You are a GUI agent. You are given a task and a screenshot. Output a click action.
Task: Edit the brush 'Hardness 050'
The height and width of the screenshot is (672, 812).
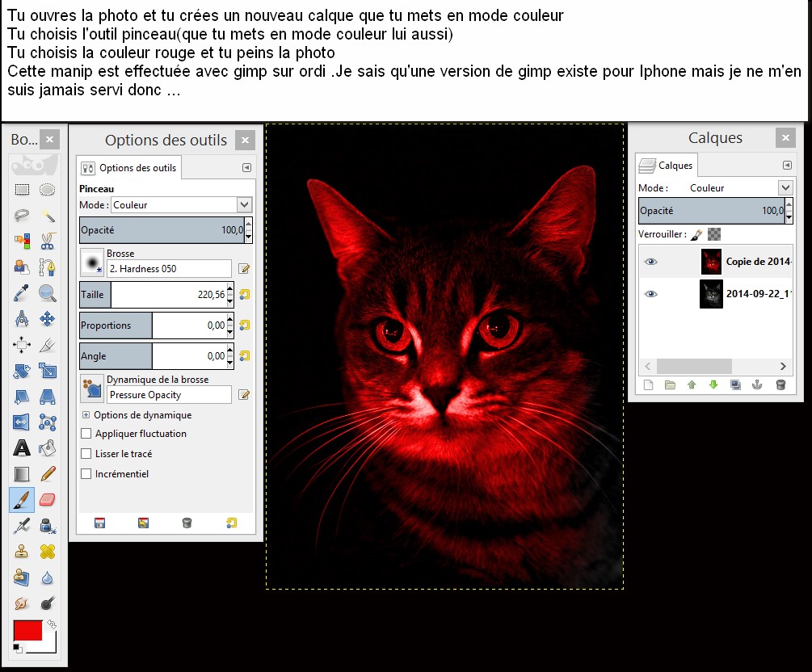point(244,269)
